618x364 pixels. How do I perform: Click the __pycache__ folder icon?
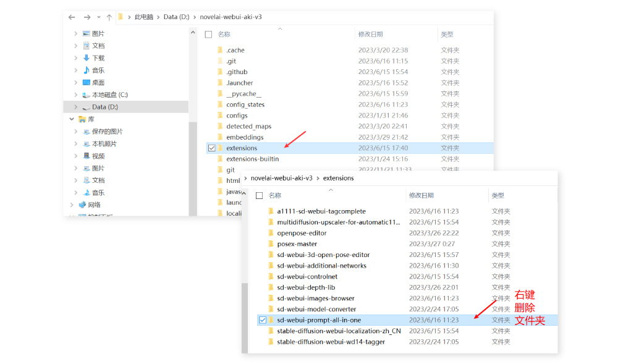(220, 93)
